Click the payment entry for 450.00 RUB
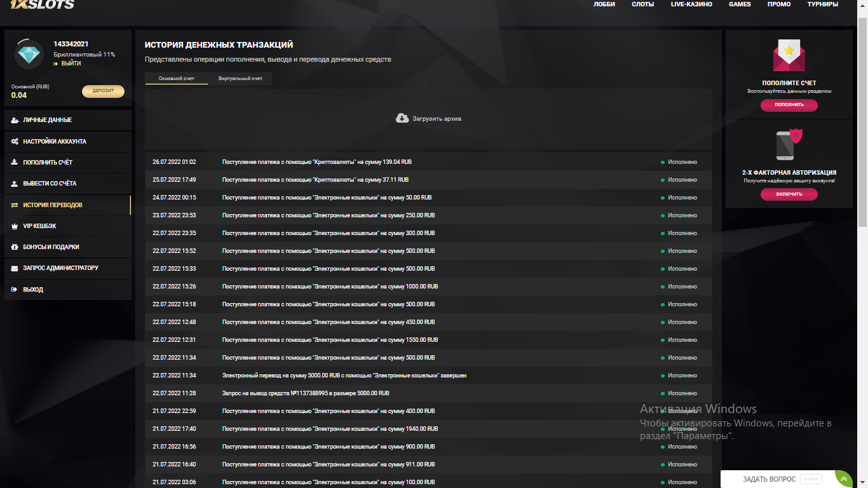Image resolution: width=868 pixels, height=488 pixels. (x=329, y=322)
